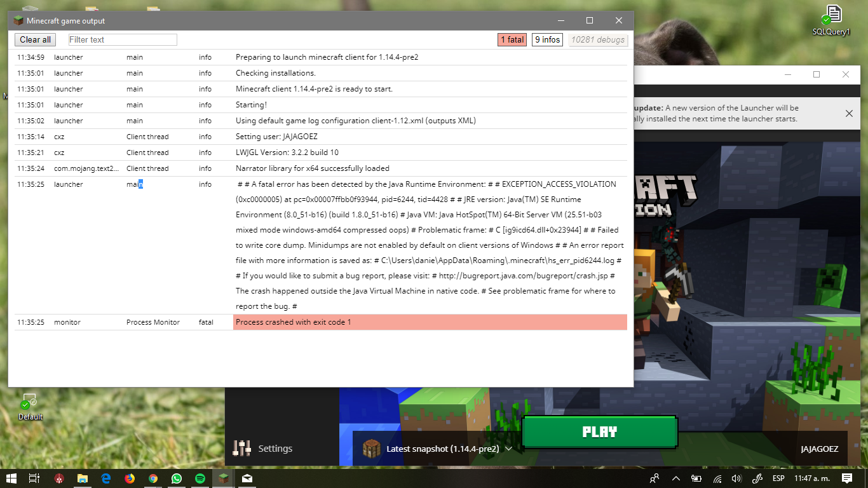This screenshot has height=488, width=868.
Task: Open the volume control tray icon
Action: 737,478
